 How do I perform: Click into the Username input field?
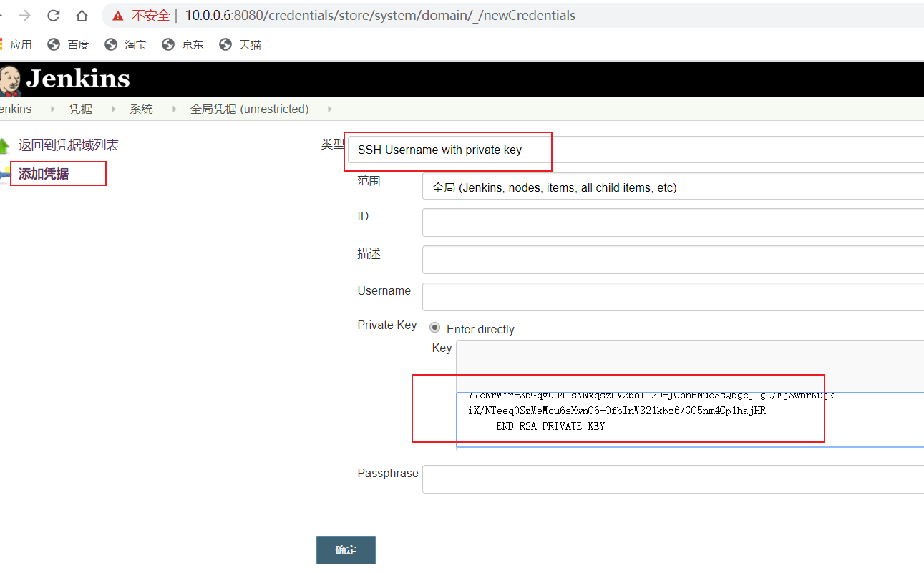pyautogui.click(x=673, y=297)
